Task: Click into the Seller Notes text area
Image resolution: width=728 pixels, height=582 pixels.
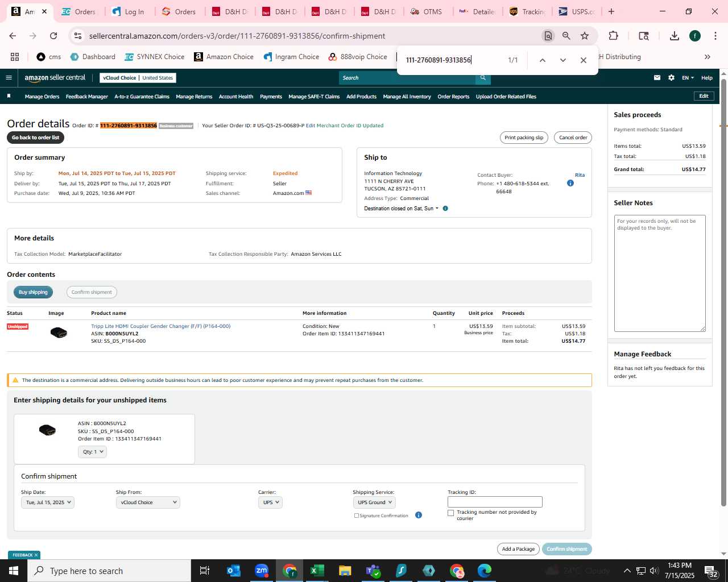Action: [660, 273]
